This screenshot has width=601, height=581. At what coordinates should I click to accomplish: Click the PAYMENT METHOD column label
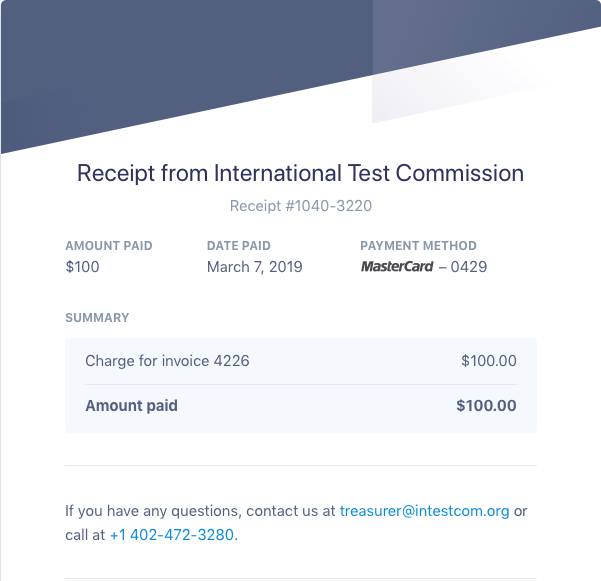pyautogui.click(x=418, y=246)
